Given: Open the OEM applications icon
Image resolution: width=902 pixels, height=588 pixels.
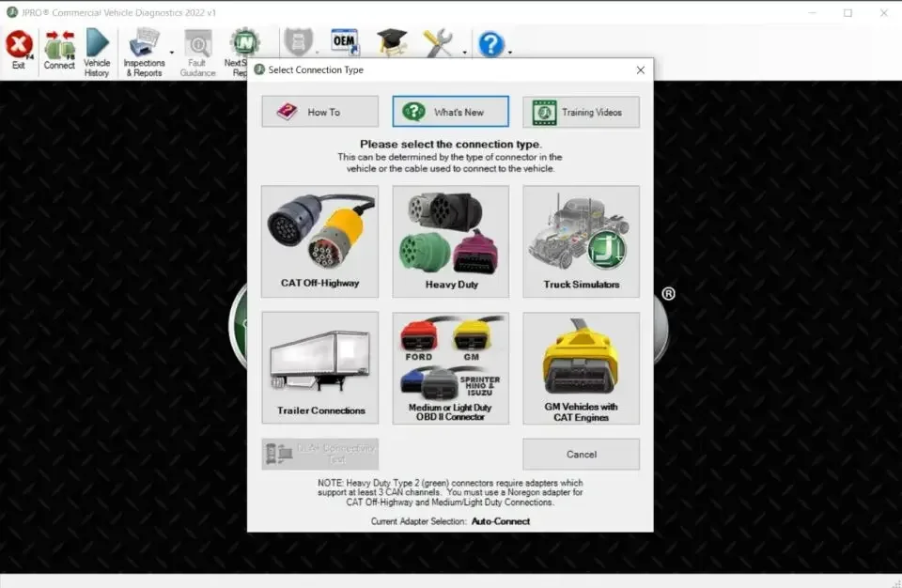Looking at the screenshot, I should pos(344,42).
